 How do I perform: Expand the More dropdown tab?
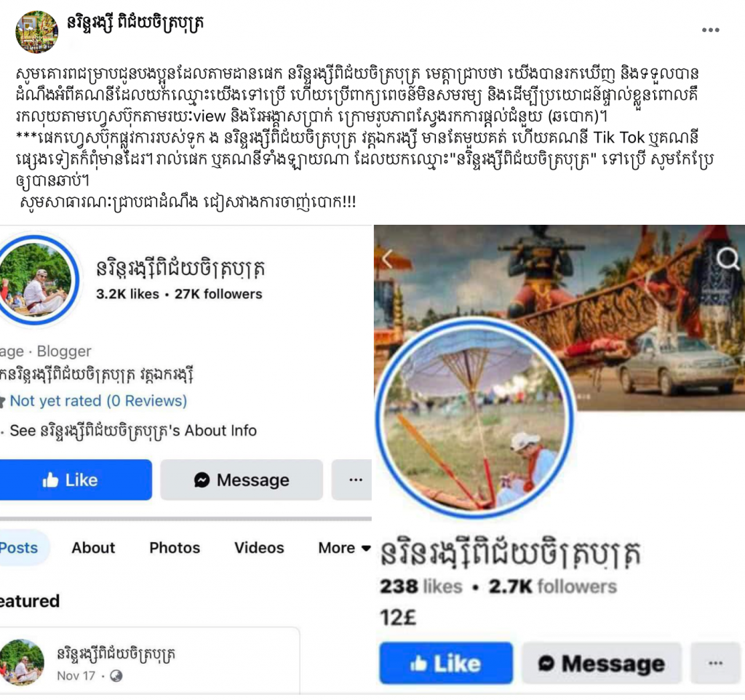(344, 548)
